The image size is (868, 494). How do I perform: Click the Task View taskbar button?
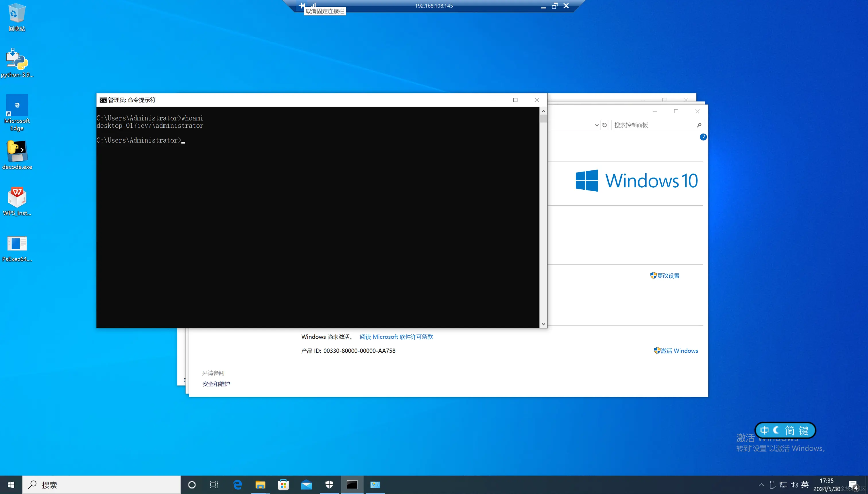pyautogui.click(x=214, y=485)
